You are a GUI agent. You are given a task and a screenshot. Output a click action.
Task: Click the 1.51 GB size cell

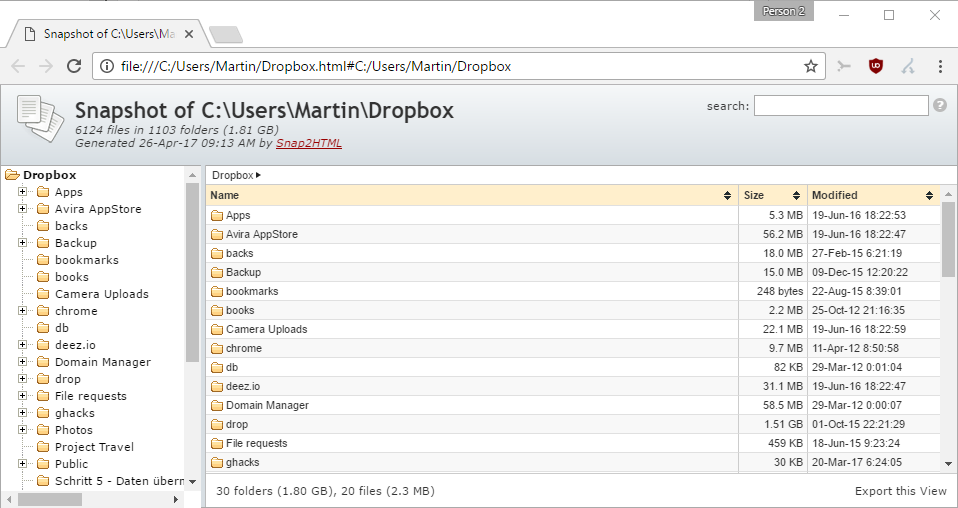point(783,424)
